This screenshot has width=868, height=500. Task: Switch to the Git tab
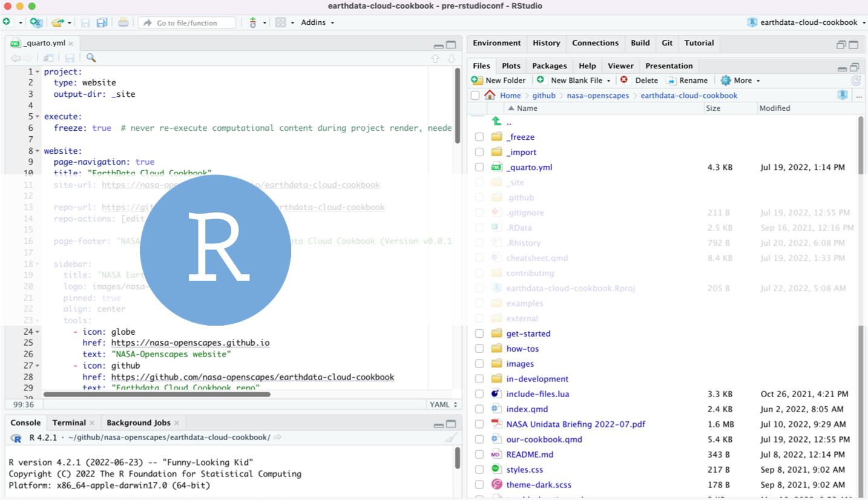coord(666,43)
